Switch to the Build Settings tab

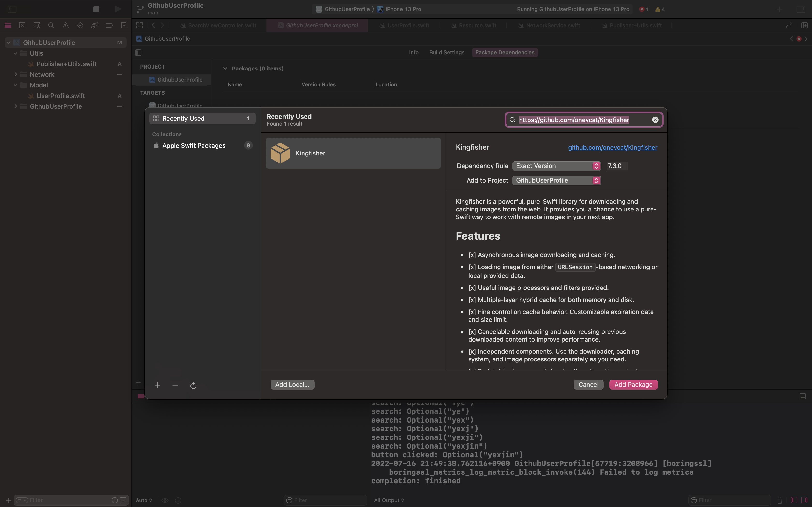(447, 53)
